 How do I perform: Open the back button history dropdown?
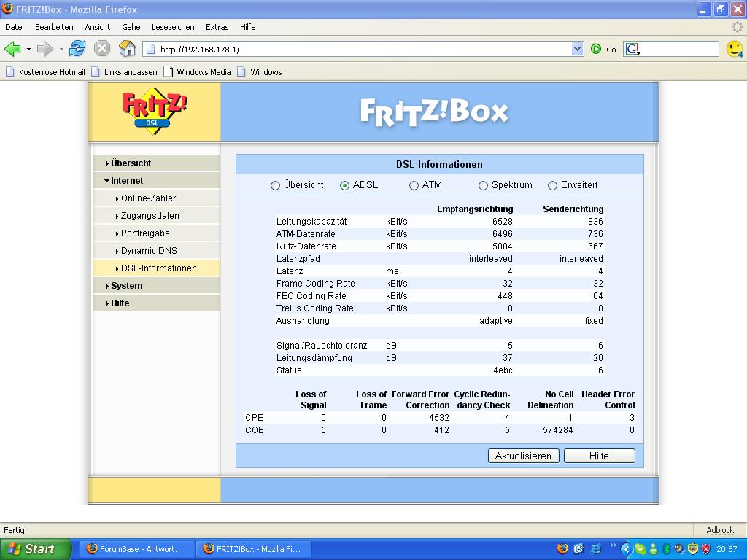28,49
